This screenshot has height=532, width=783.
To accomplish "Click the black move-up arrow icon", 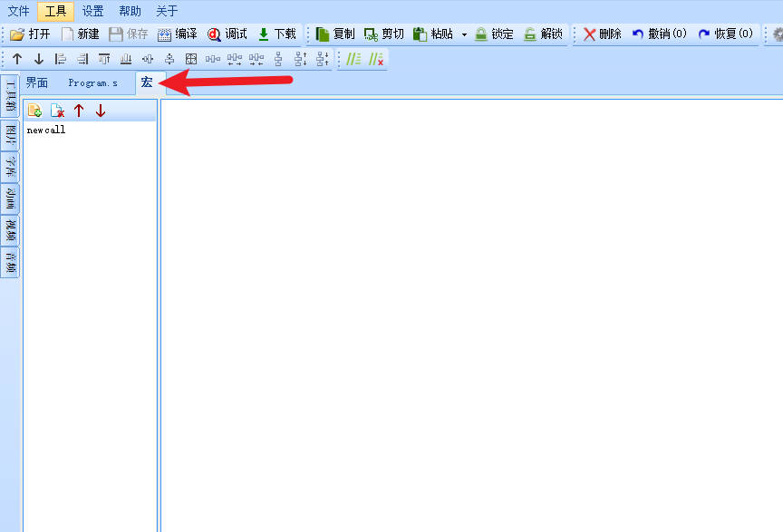I will tap(17, 59).
